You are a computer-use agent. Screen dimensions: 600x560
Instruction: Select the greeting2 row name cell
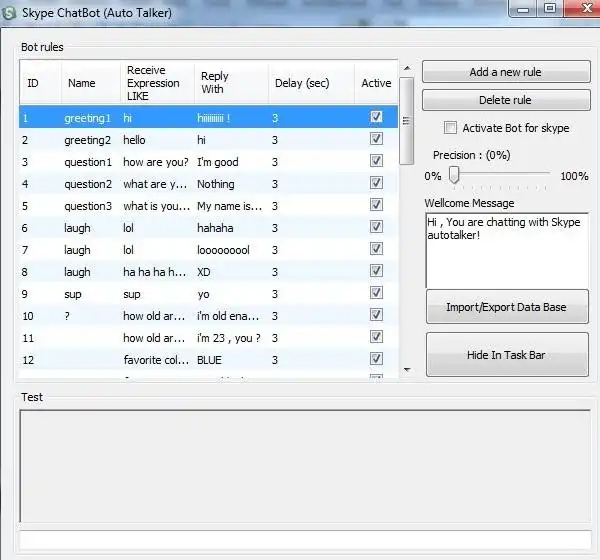point(88,140)
